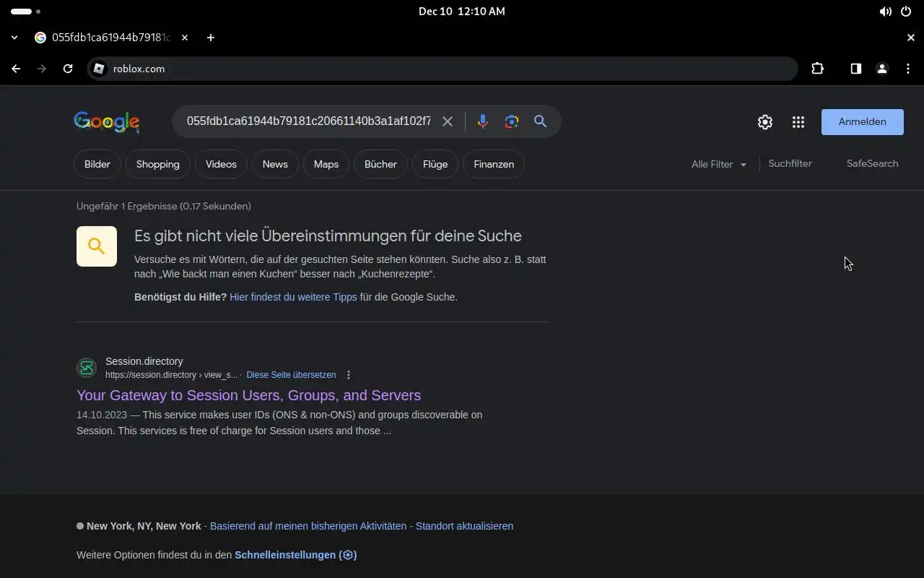924x578 pixels.
Task: Click the Session.directory favicon
Action: coord(87,368)
